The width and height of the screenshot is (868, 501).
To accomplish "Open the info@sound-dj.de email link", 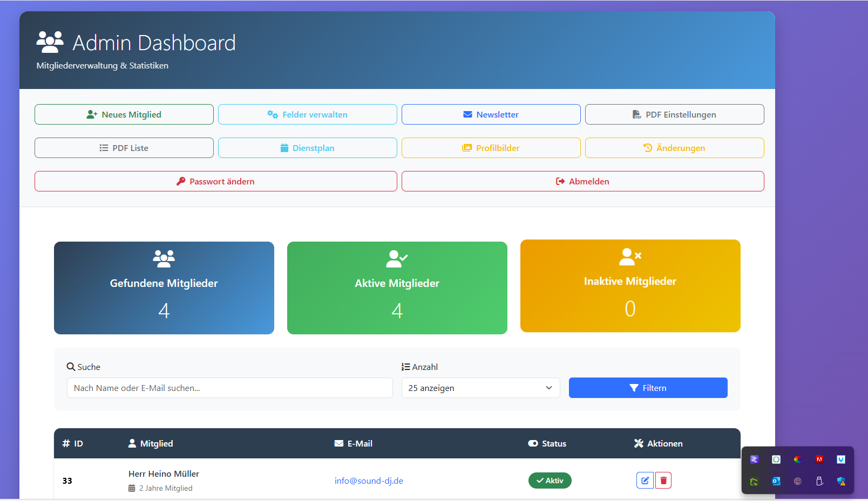I will (369, 481).
